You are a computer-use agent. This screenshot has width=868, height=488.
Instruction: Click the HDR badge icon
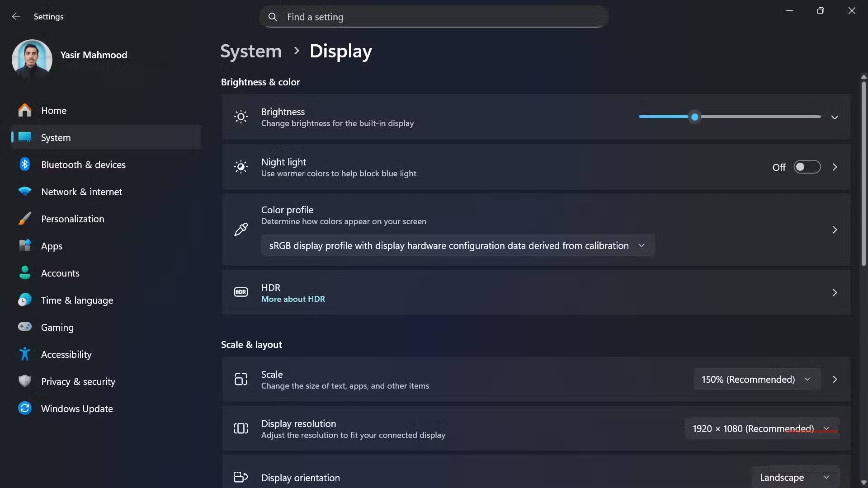point(241,292)
